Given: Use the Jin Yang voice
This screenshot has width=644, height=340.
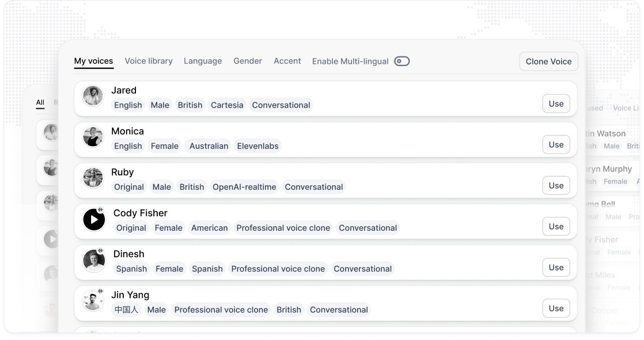Looking at the screenshot, I should (556, 308).
